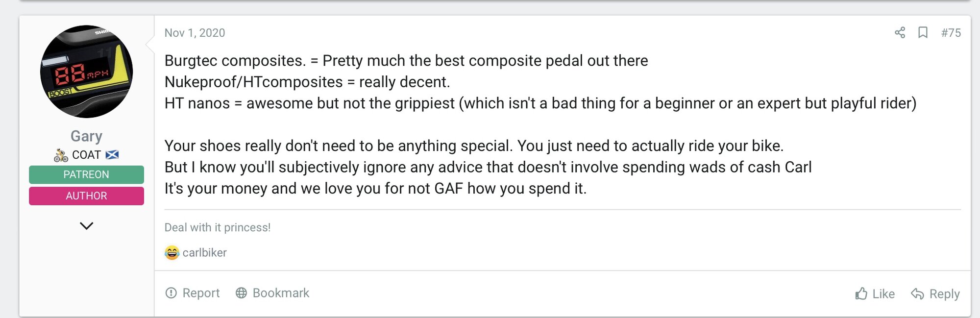Click the "Deal with it princess!" signature
Screen dimensions: 980x318
pos(217,227)
